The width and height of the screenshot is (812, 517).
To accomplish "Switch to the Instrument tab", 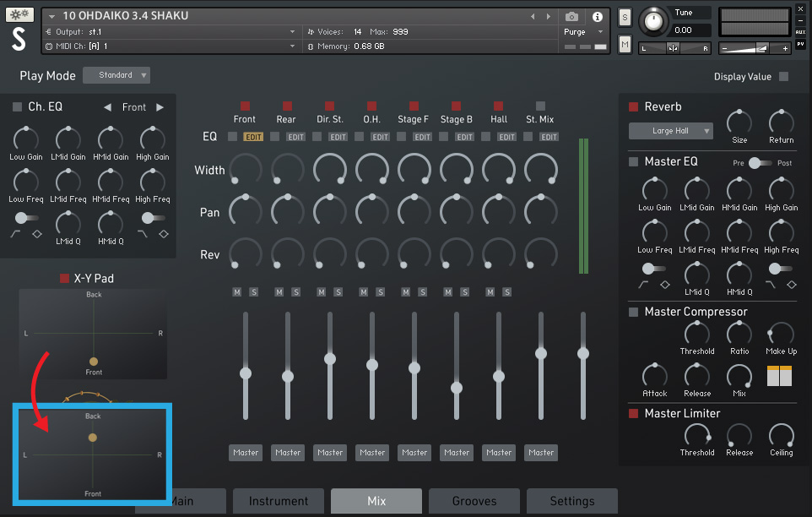I will click(278, 501).
